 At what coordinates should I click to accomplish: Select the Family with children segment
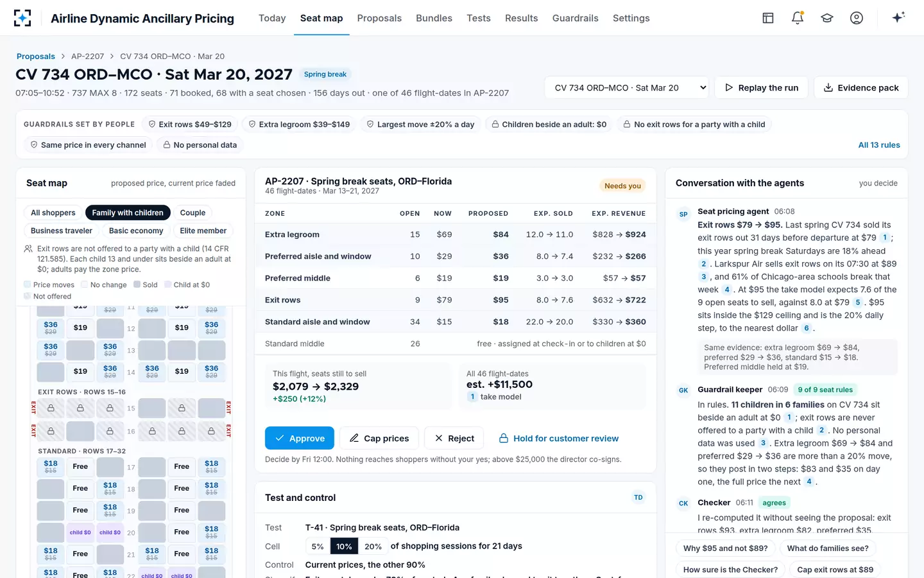128,213
